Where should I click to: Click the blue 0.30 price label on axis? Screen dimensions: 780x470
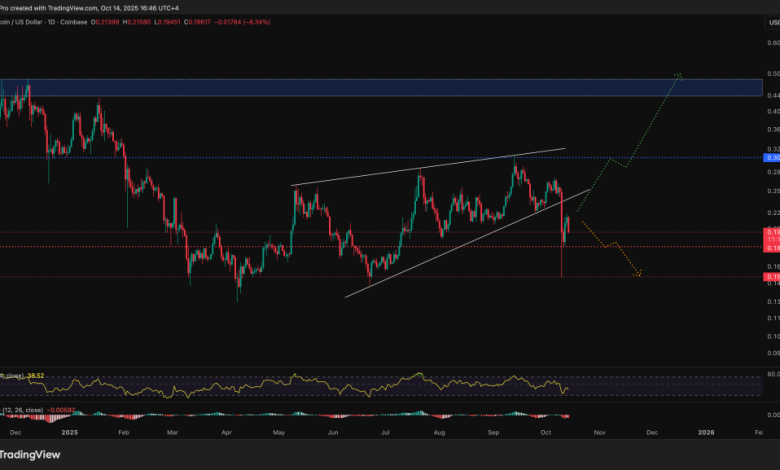click(x=772, y=158)
